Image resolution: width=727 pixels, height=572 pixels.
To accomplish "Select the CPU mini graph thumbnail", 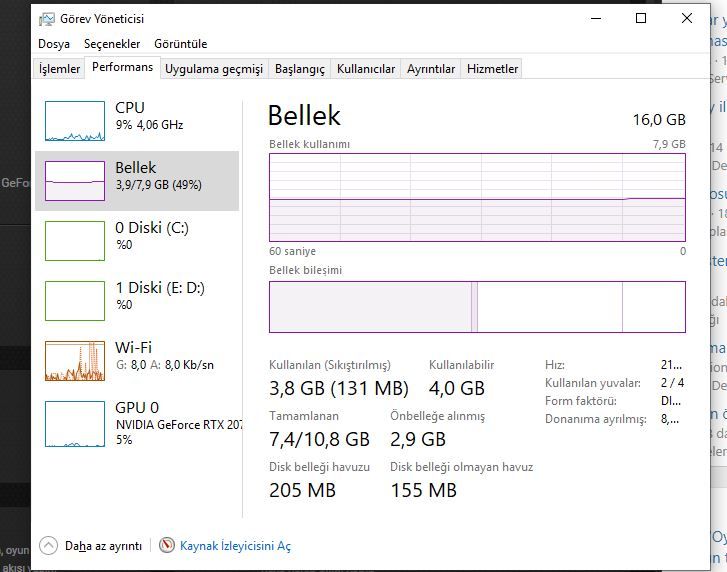I will (74, 121).
